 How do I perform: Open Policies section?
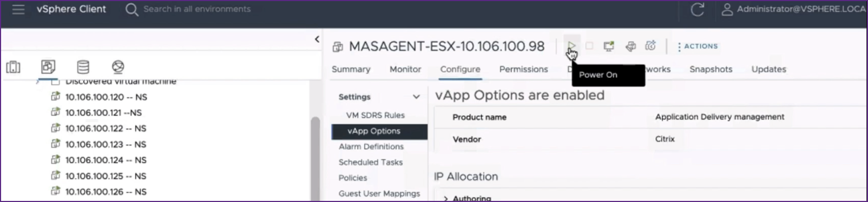click(x=353, y=178)
